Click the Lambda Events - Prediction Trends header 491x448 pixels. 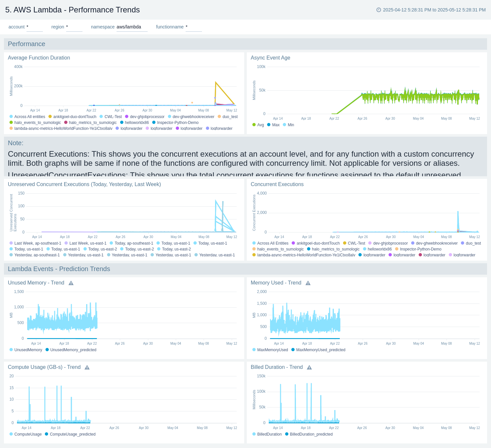coord(59,269)
